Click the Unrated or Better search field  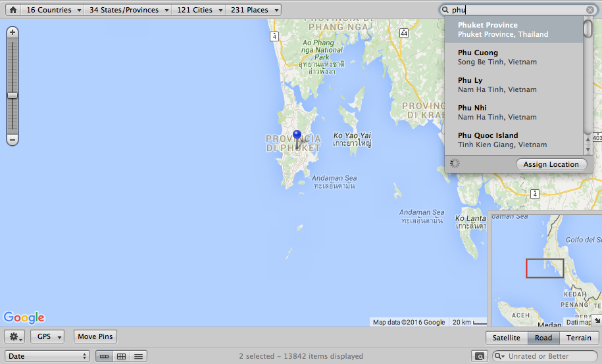(545, 356)
